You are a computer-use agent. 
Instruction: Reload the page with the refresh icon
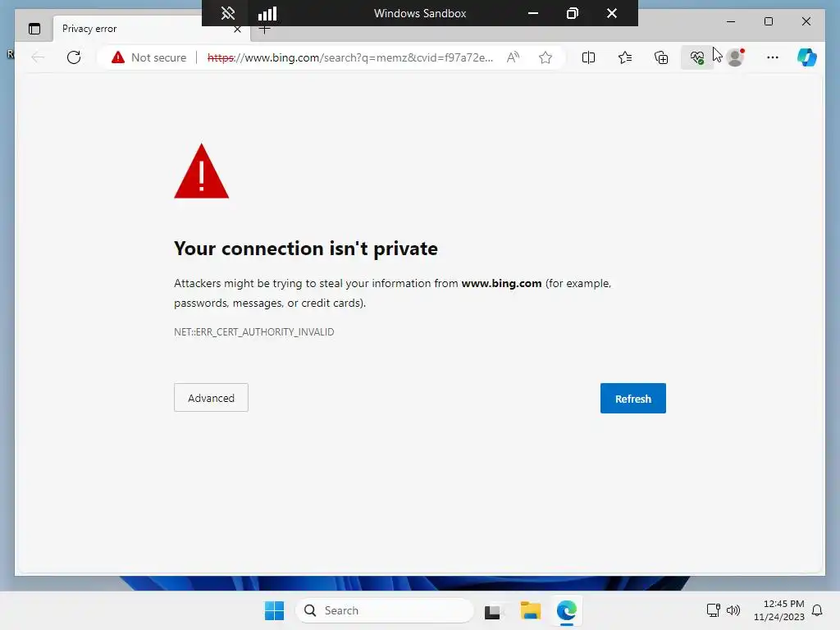click(x=74, y=57)
